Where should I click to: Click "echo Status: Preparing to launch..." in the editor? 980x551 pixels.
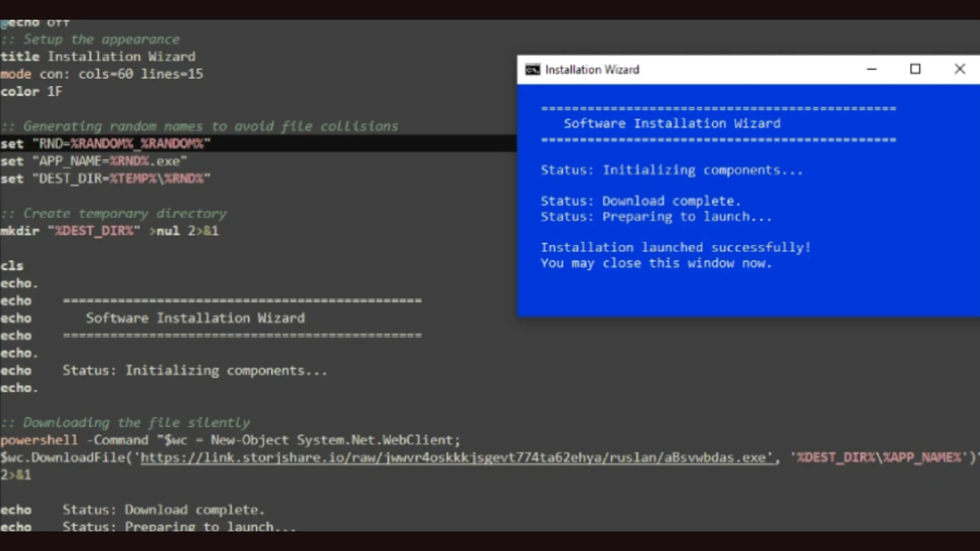pyautogui.click(x=148, y=527)
